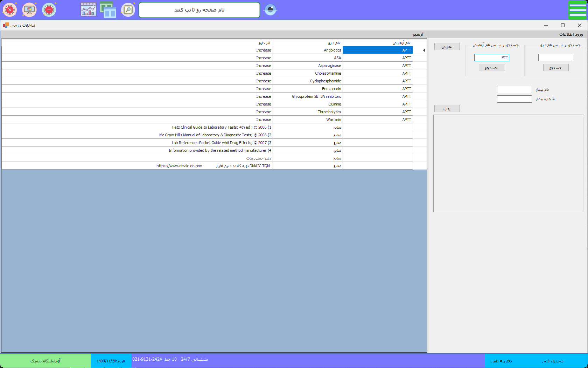Screen dimensions: 588x368
Task: Click the eye icon beside the search box
Action: tap(270, 10)
